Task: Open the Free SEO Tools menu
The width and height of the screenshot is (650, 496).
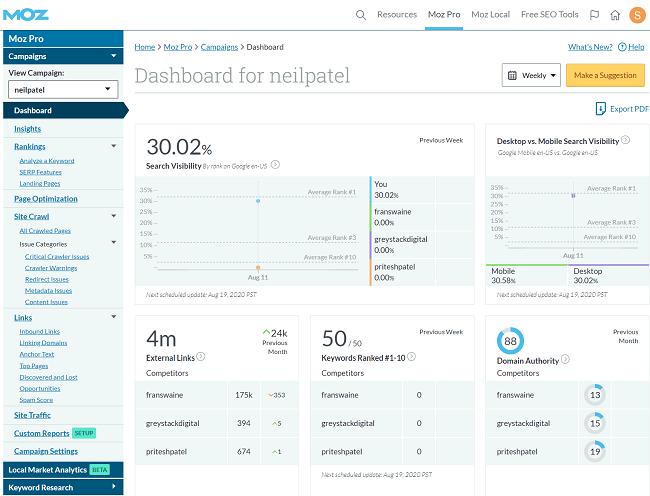Action: click(x=549, y=15)
